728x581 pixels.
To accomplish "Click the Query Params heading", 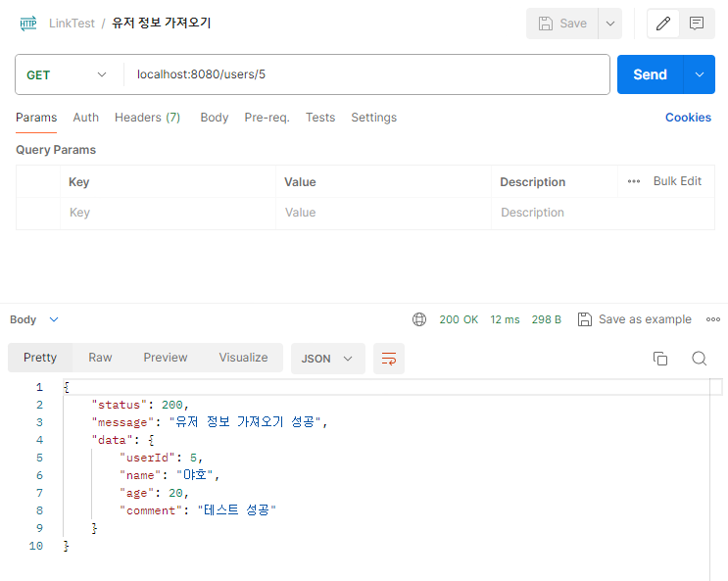I will point(56,150).
